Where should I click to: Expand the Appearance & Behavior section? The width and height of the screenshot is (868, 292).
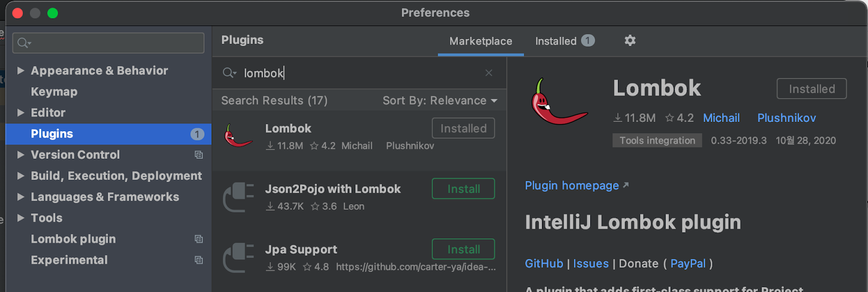21,70
